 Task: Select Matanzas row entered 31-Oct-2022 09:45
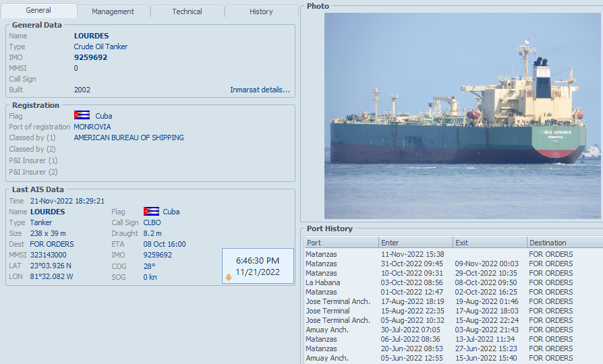pyautogui.click(x=453, y=264)
